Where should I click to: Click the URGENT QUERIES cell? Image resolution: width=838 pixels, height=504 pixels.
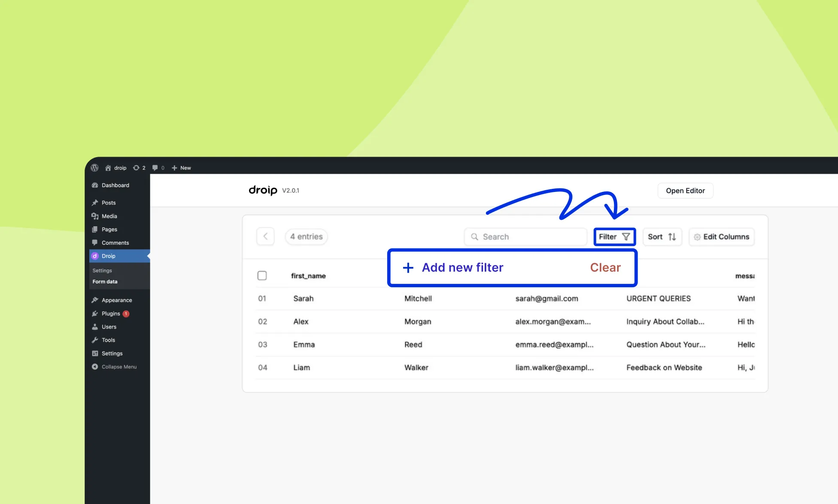[x=659, y=298]
